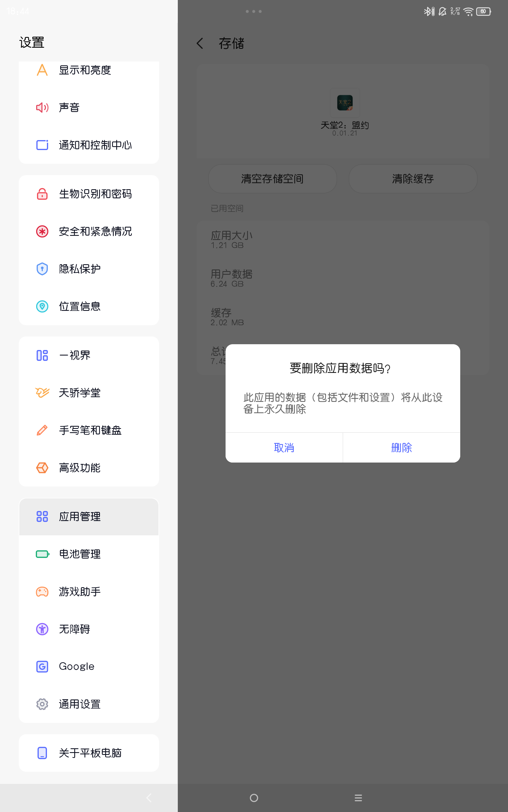Tap the Safety and Emergency asterisk icon
This screenshot has height=812, width=508.
coord(42,231)
